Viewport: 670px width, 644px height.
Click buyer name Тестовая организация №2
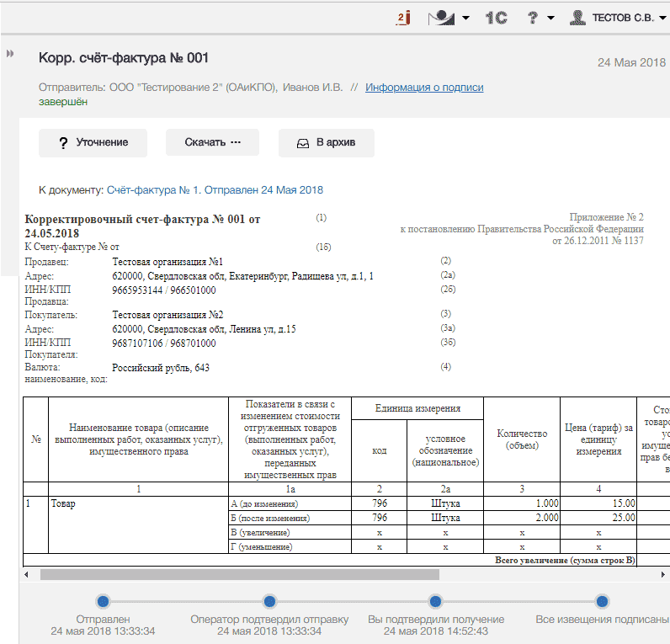coord(167,315)
